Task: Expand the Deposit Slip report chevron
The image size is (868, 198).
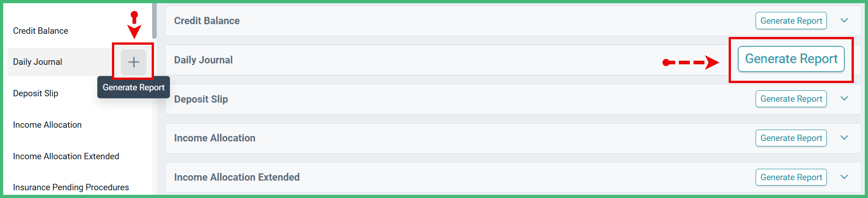Action: 844,99
